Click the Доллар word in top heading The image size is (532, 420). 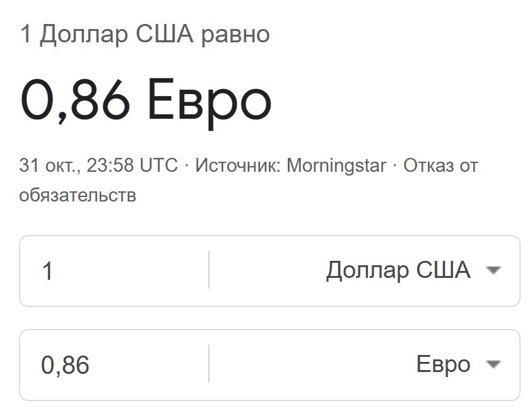point(84,34)
